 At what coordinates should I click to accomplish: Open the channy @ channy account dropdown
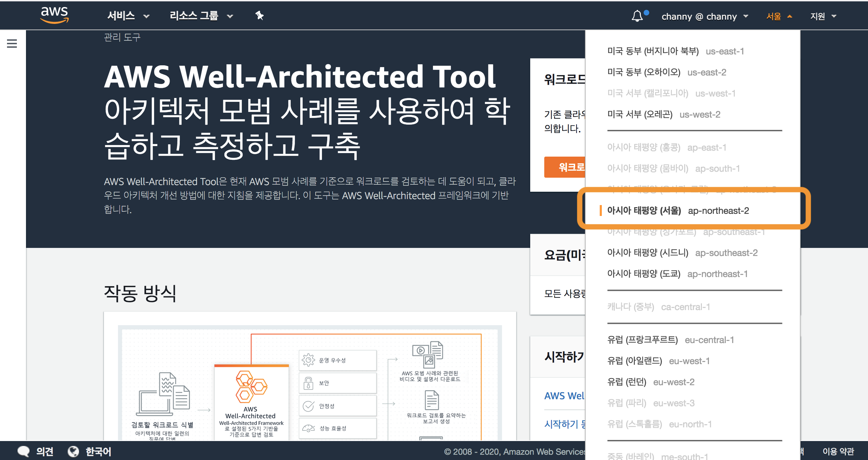point(705,17)
